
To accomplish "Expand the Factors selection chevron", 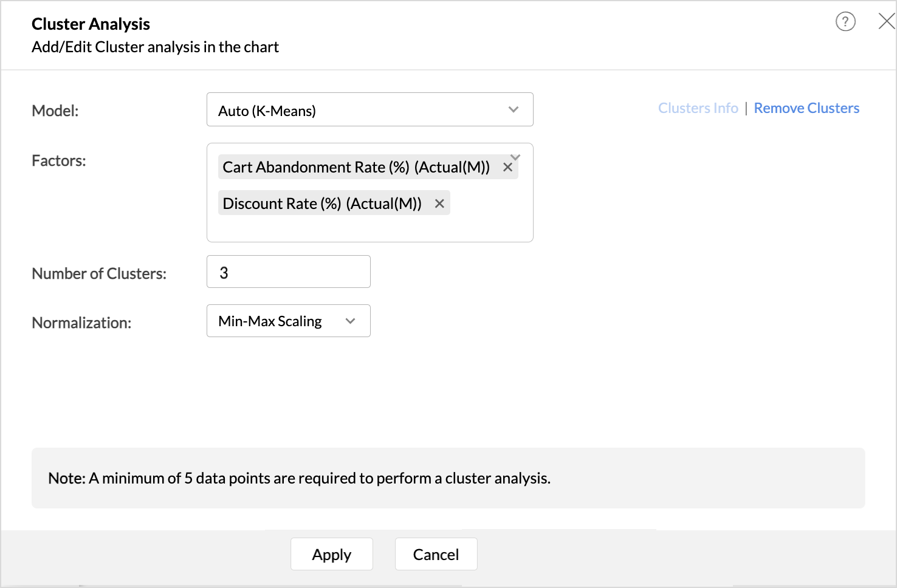I will coord(515,157).
